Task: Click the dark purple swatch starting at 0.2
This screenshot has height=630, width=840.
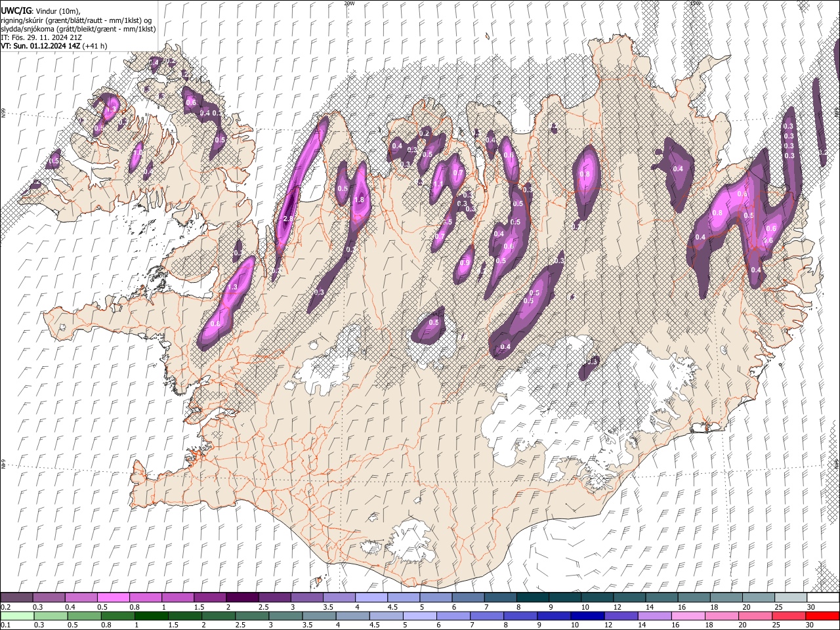Action: 17,598
